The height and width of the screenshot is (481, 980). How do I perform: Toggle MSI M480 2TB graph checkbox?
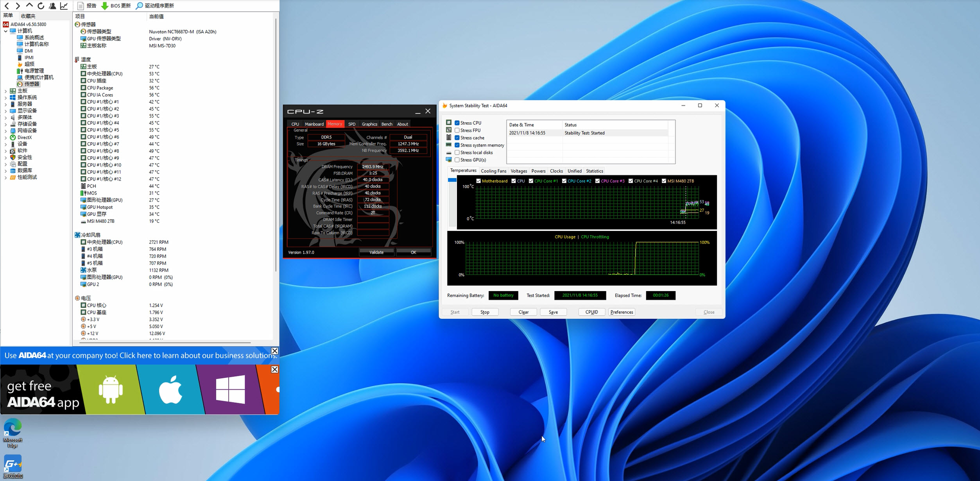(664, 181)
